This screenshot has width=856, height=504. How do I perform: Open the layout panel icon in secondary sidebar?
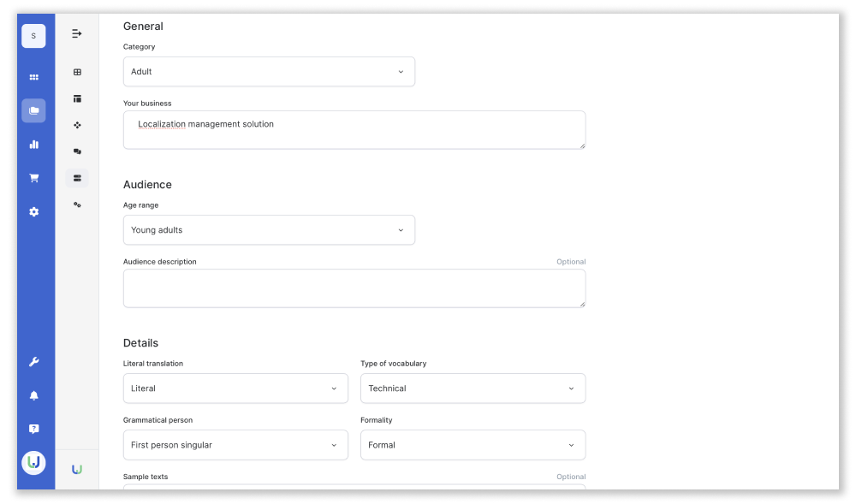click(x=77, y=98)
